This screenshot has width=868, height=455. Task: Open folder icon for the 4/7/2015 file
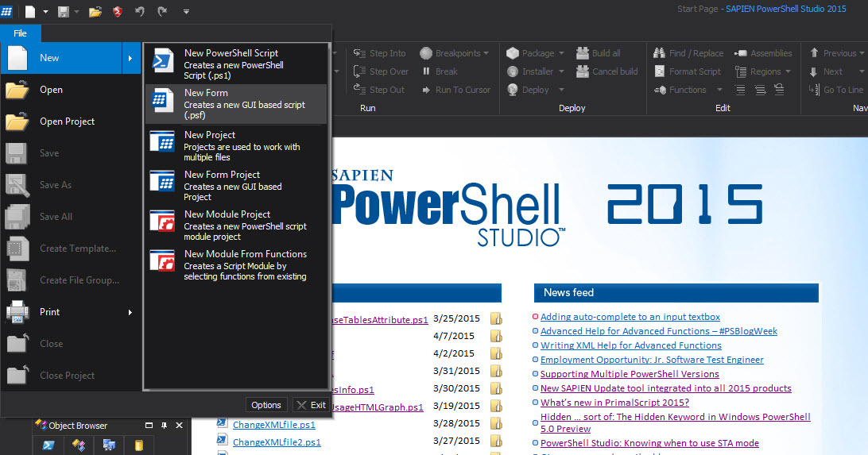(496, 336)
